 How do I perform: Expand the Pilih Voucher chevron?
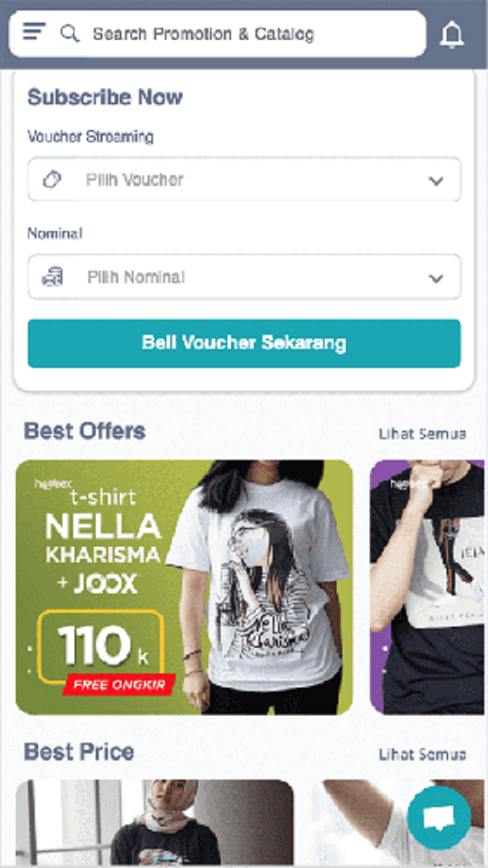click(436, 181)
